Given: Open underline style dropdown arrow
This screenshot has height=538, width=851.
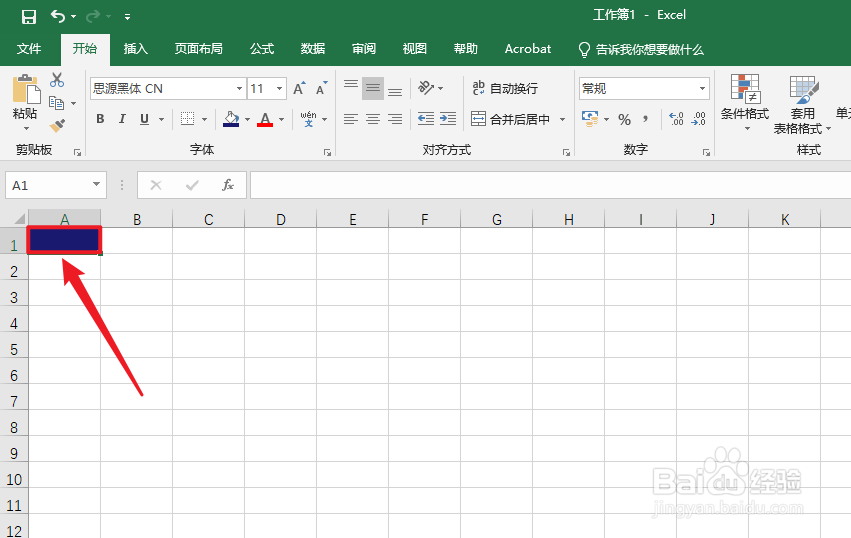Looking at the screenshot, I should point(161,119).
